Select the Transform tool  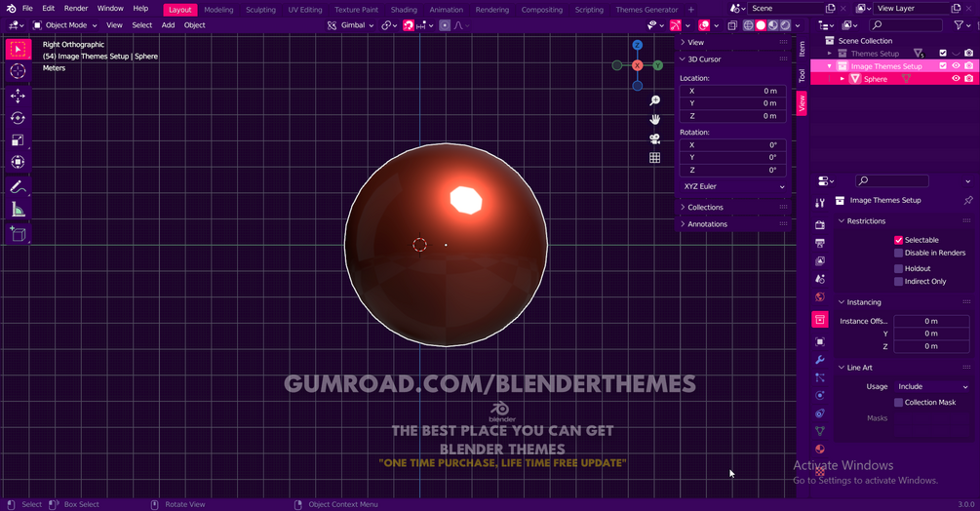coord(19,162)
